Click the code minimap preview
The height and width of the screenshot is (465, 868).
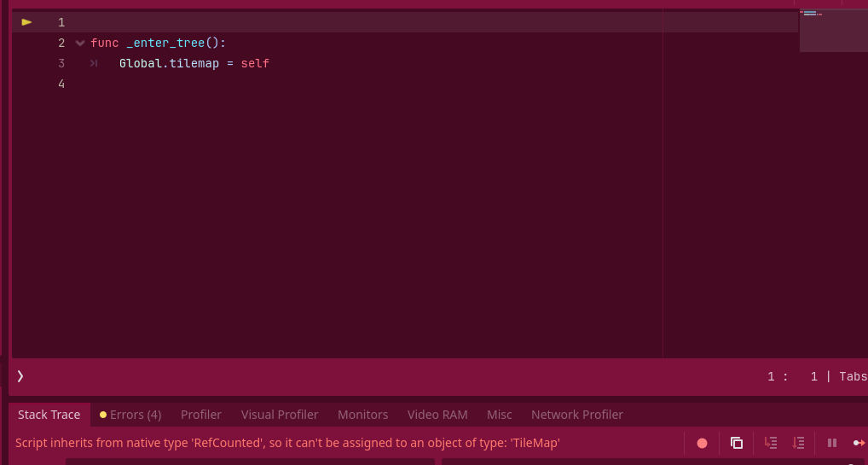pos(833,31)
